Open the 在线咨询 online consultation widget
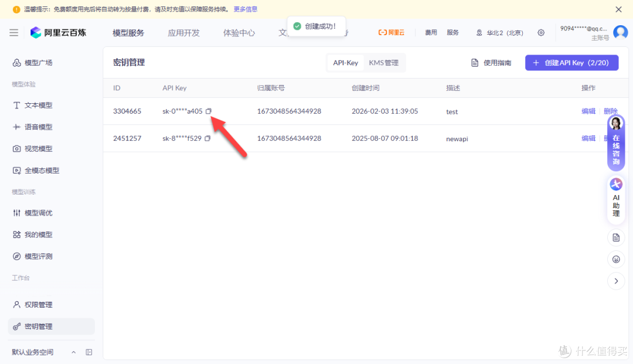 (616, 142)
